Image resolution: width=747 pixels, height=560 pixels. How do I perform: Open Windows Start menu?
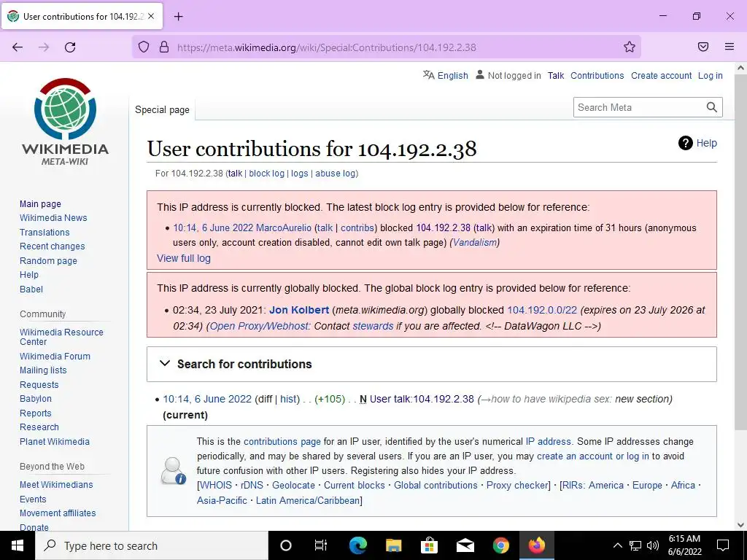18,545
